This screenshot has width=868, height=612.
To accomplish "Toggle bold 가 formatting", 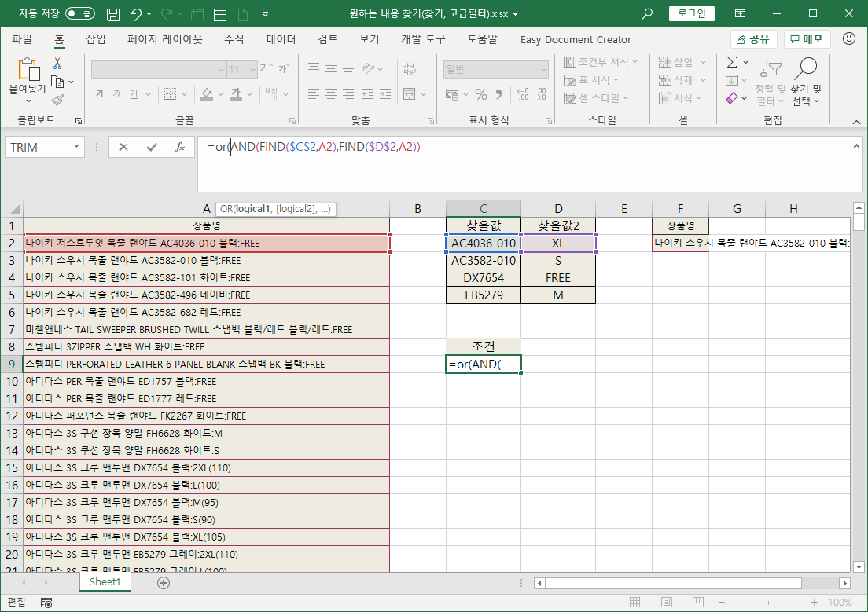I will (100, 94).
